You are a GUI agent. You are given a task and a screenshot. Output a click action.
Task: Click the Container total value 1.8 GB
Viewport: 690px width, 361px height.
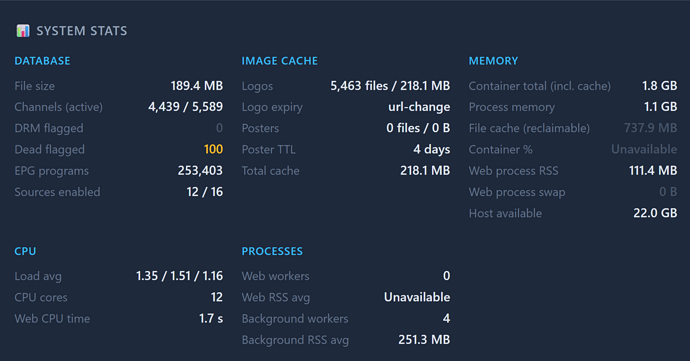tap(659, 85)
